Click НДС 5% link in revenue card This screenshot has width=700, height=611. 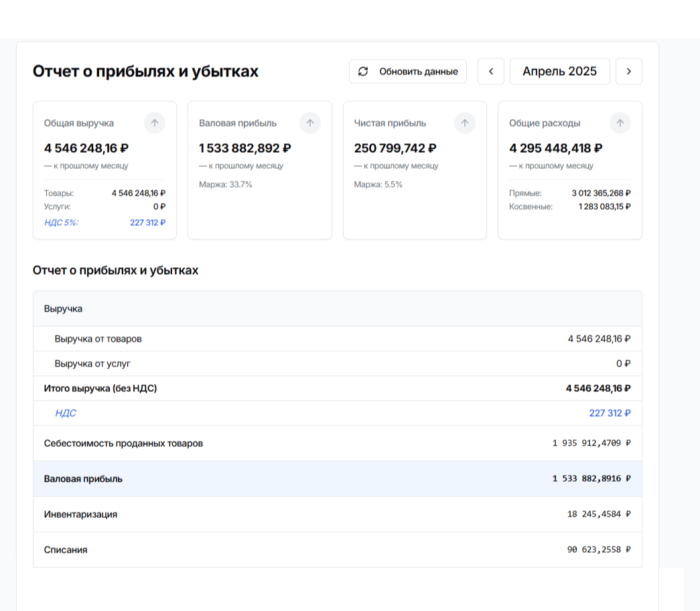point(62,222)
